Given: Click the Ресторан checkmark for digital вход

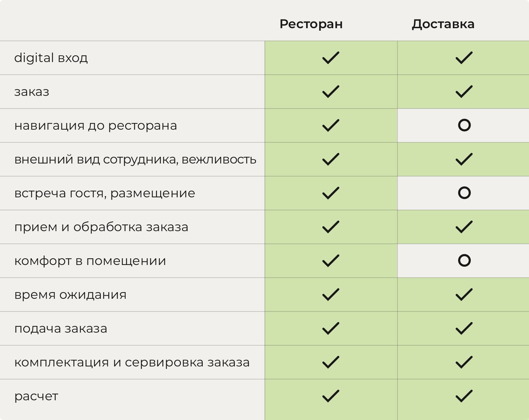Looking at the screenshot, I should tap(330, 58).
